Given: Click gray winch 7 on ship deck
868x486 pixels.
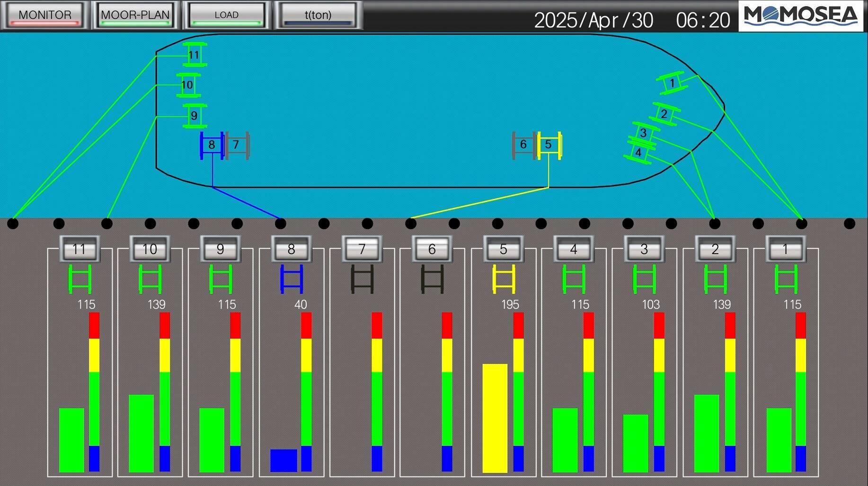Looking at the screenshot, I should click(237, 145).
